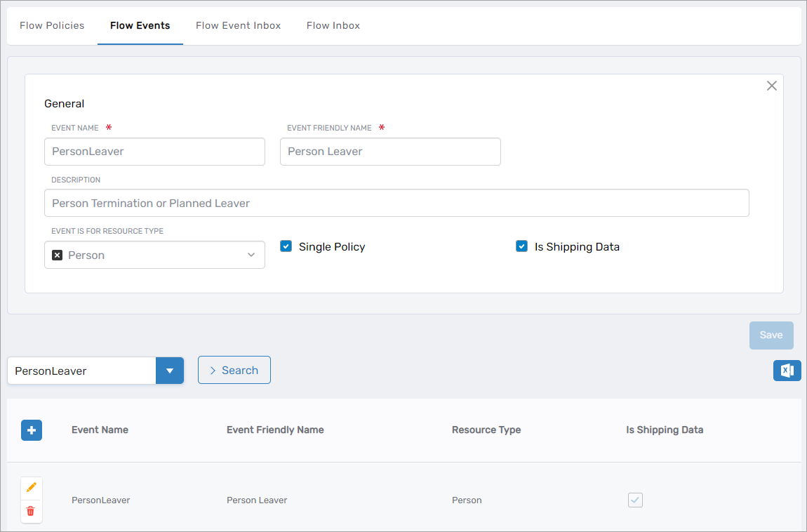The height and width of the screenshot is (532, 807).
Task: Click into the Event Name input field
Action: pyautogui.click(x=154, y=152)
